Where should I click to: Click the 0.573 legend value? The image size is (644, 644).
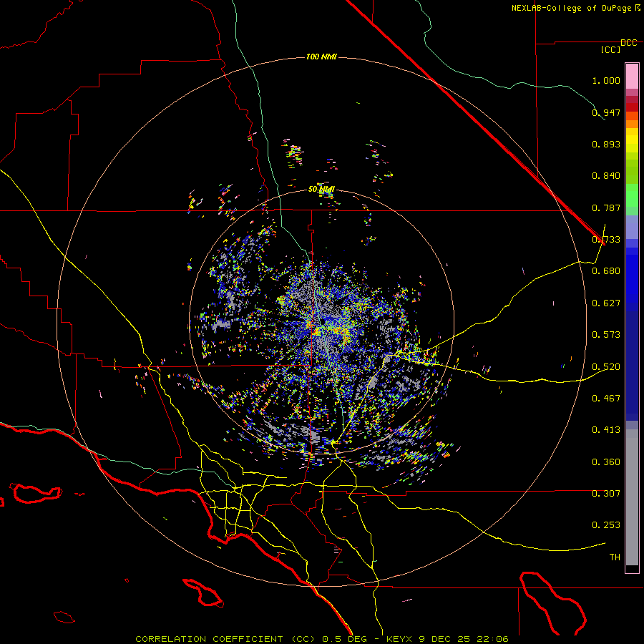[x=606, y=335]
